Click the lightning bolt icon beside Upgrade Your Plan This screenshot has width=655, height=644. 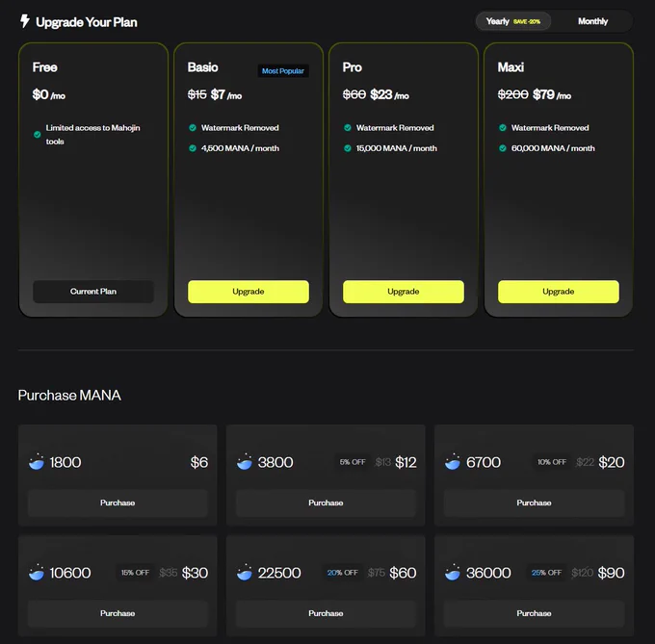pyautogui.click(x=25, y=21)
